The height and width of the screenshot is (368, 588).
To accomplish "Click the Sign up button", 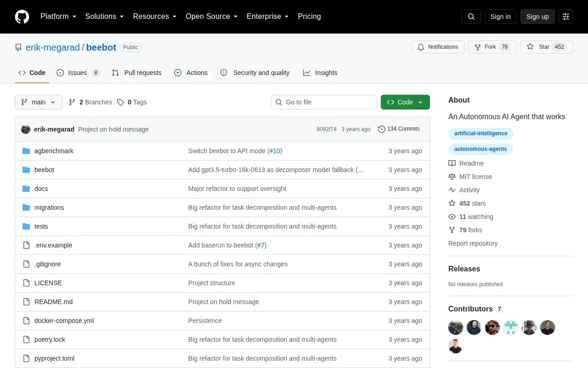I will (x=537, y=17).
